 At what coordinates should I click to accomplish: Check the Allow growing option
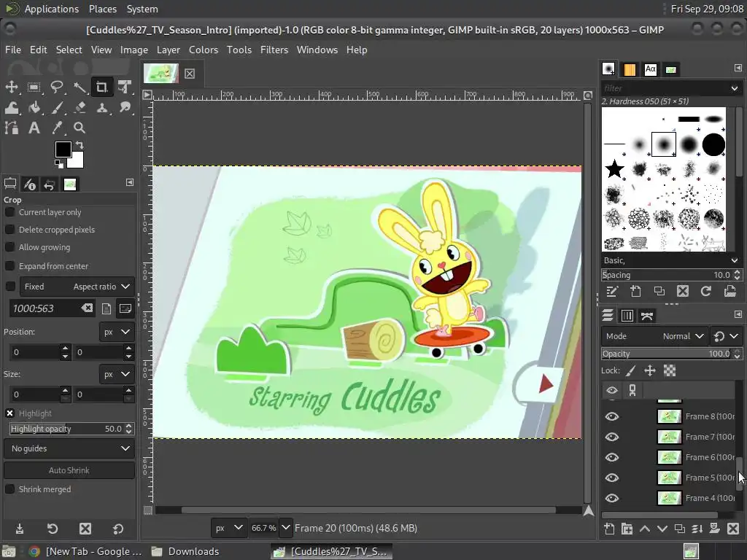coord(9,247)
